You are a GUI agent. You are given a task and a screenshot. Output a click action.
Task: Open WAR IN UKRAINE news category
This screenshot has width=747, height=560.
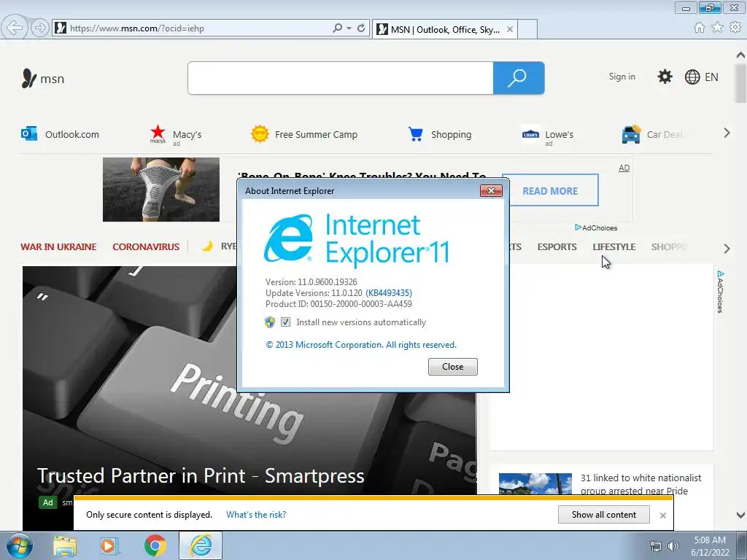[x=58, y=246]
